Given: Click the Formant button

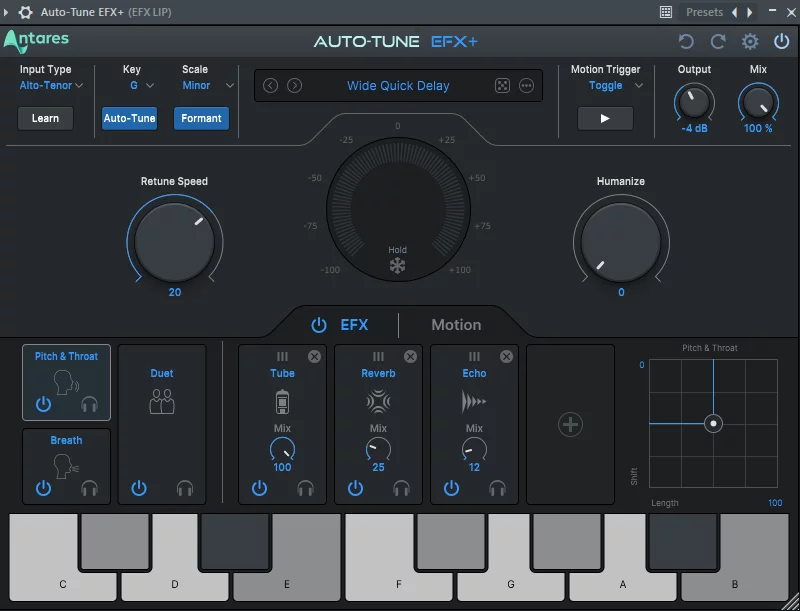Looking at the screenshot, I should pyautogui.click(x=201, y=118).
